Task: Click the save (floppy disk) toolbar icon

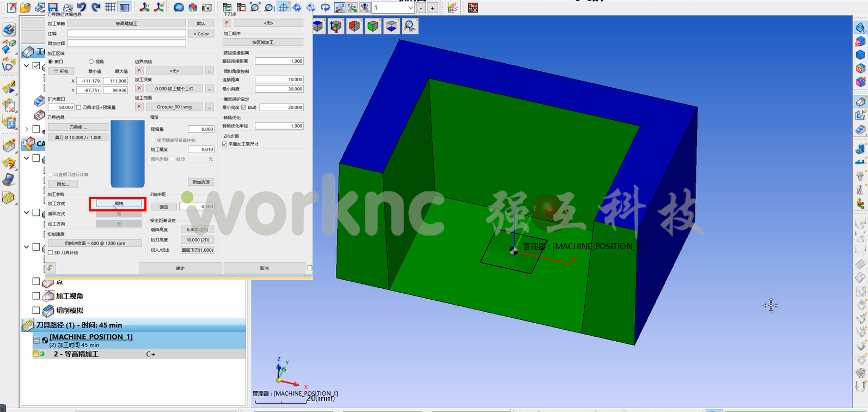Action: (53, 7)
